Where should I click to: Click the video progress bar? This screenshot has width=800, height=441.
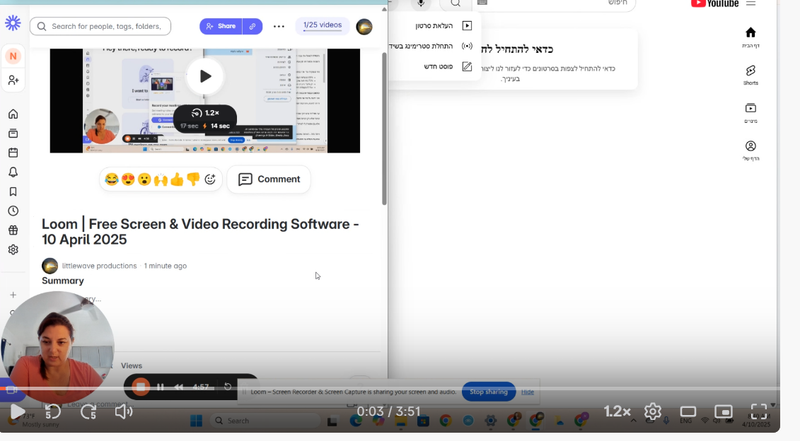[x=400, y=388]
